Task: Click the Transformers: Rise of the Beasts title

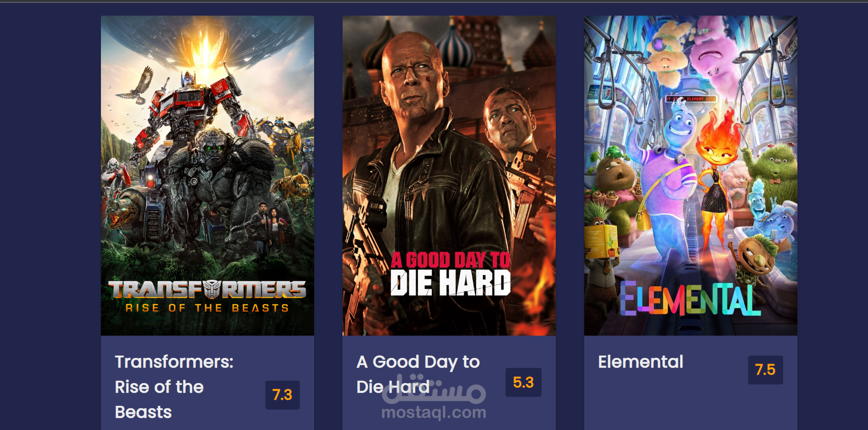Action: click(174, 387)
